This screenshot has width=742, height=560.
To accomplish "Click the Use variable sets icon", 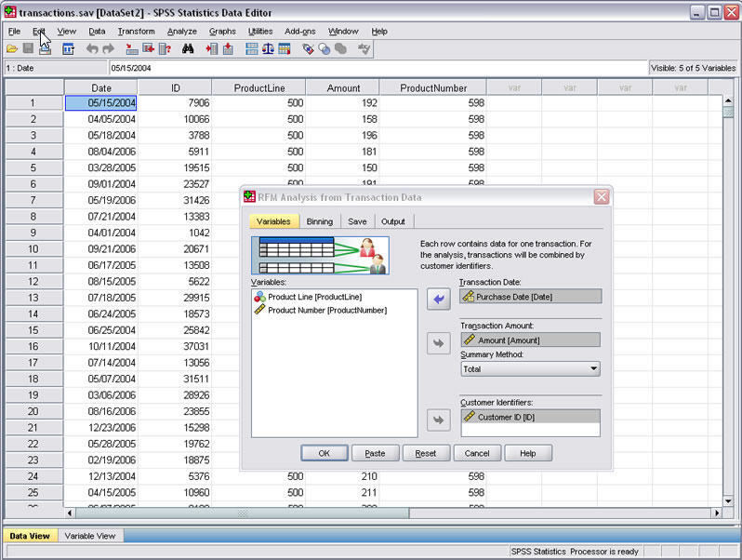I will [x=325, y=48].
